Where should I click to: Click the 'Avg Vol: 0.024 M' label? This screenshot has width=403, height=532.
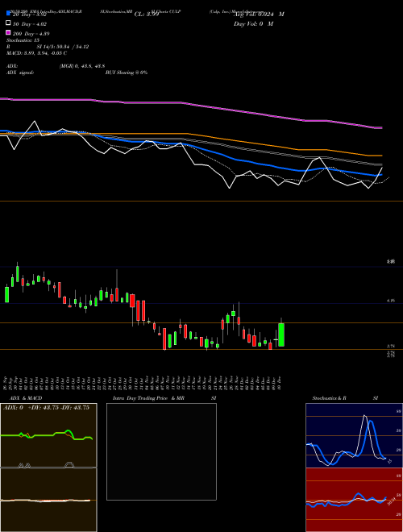click(259, 15)
